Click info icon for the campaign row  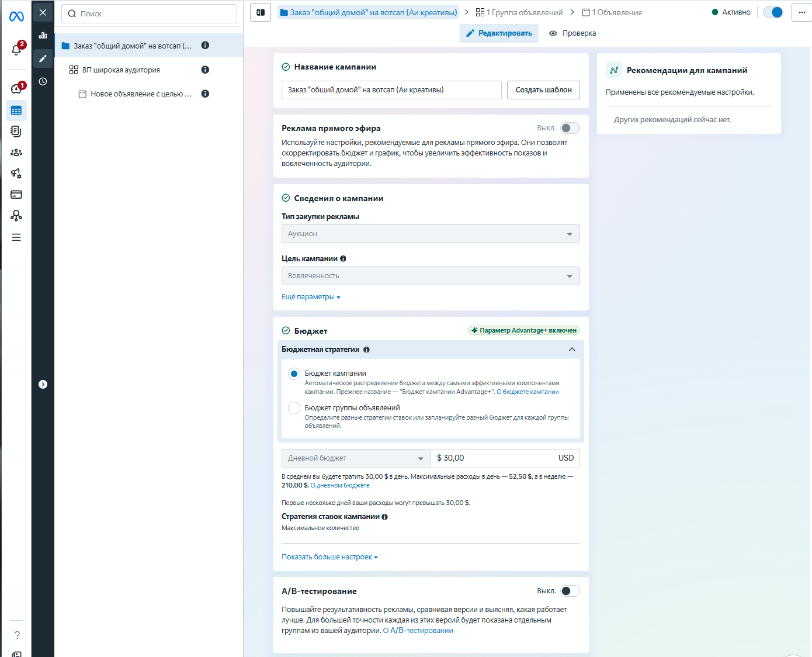[205, 45]
